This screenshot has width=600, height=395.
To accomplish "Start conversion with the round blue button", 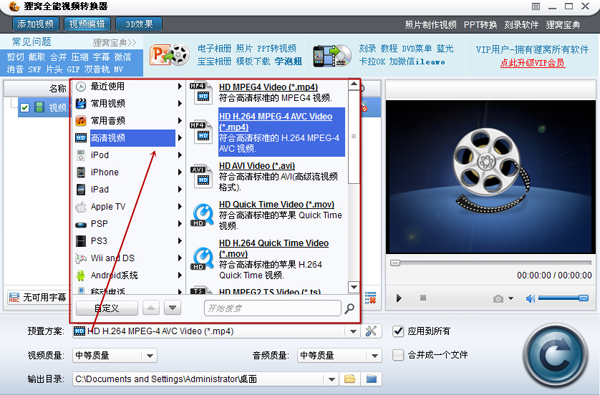I will (x=555, y=355).
